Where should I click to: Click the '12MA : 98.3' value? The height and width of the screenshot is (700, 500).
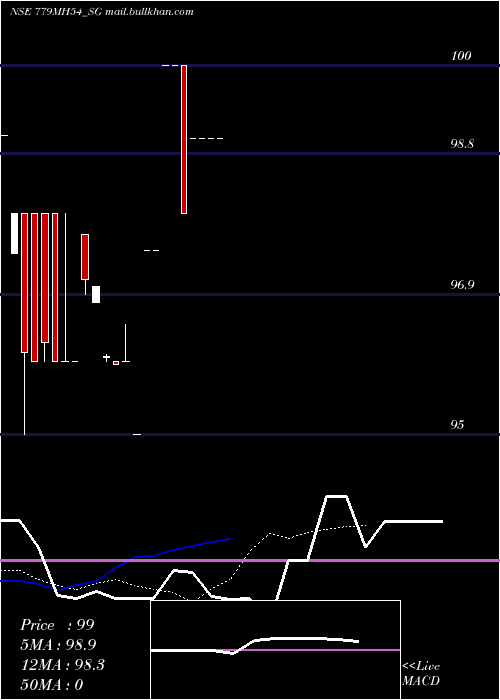(63, 665)
